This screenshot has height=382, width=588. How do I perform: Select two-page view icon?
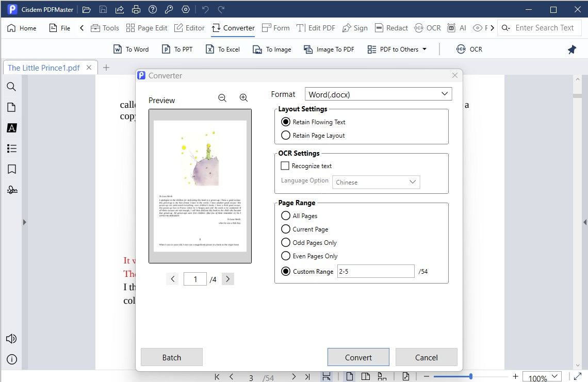(365, 376)
